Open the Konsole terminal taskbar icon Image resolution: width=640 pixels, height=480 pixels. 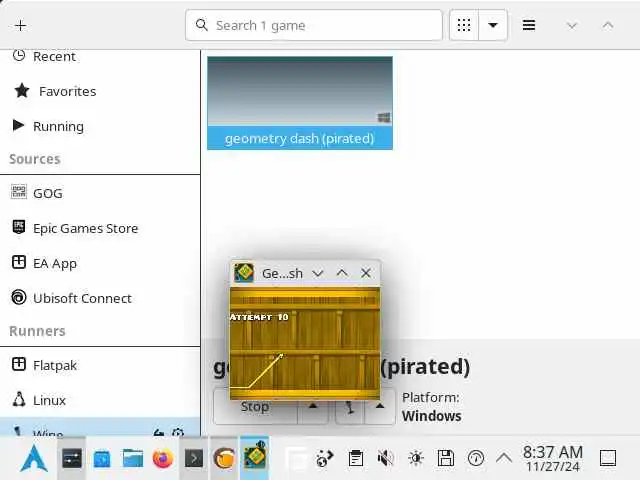(x=194, y=458)
